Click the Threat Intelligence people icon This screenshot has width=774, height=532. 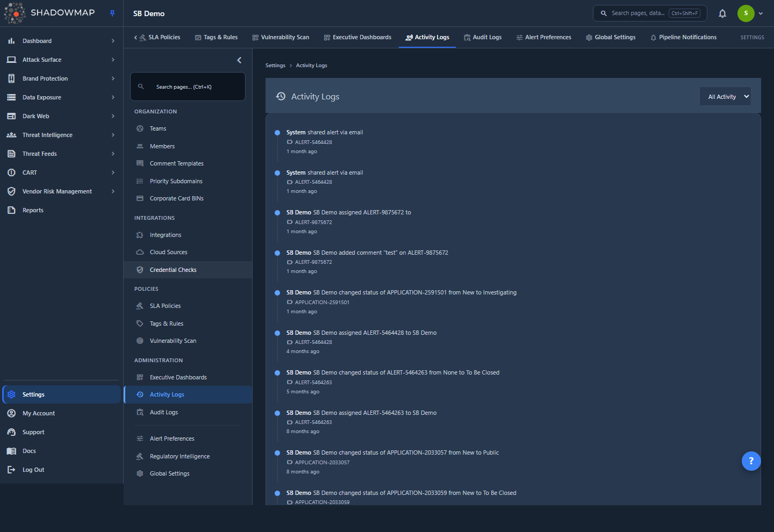[11, 135]
